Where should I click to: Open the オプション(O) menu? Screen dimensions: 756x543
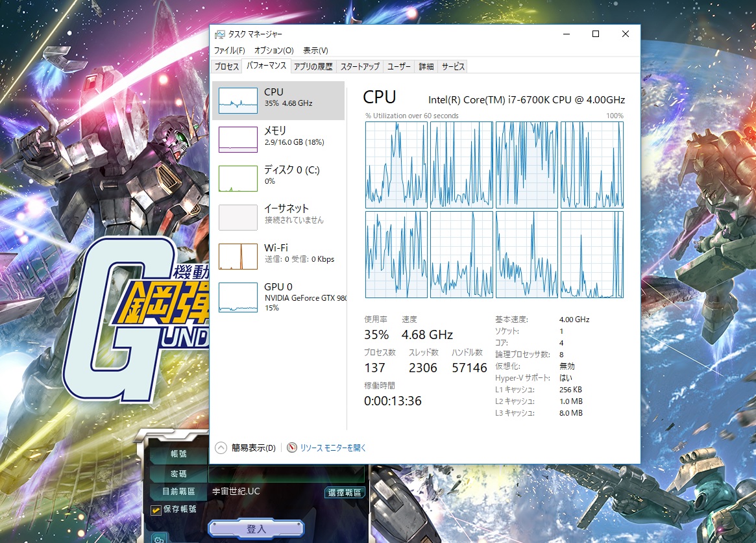pos(273,51)
